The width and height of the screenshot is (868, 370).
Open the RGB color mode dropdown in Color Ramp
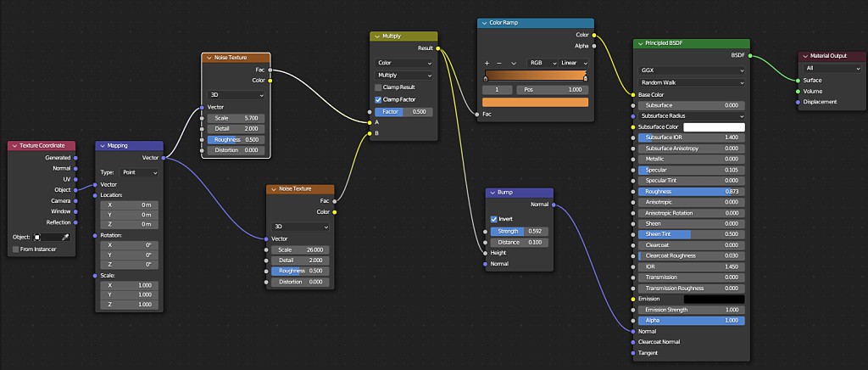[542, 63]
